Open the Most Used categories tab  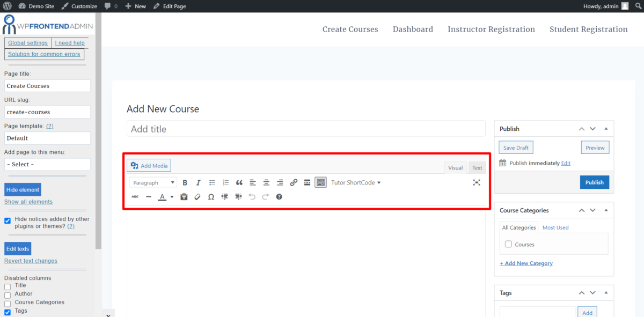[555, 227]
